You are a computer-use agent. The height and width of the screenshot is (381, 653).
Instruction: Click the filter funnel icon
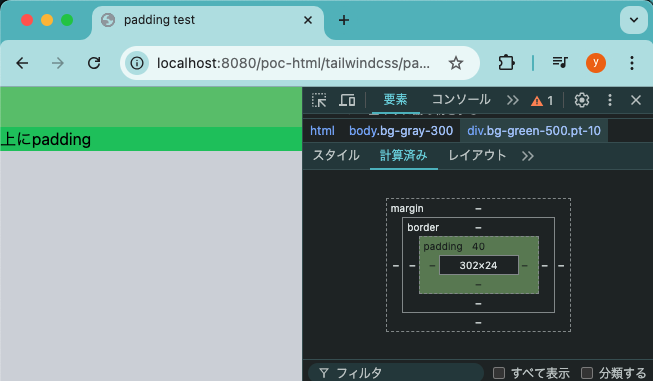point(324,373)
